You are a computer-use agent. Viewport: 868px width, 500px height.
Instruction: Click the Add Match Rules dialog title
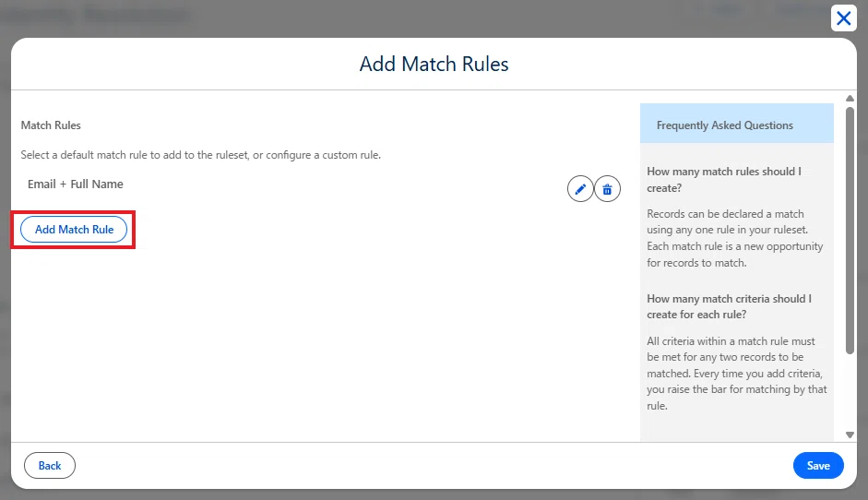click(x=434, y=65)
